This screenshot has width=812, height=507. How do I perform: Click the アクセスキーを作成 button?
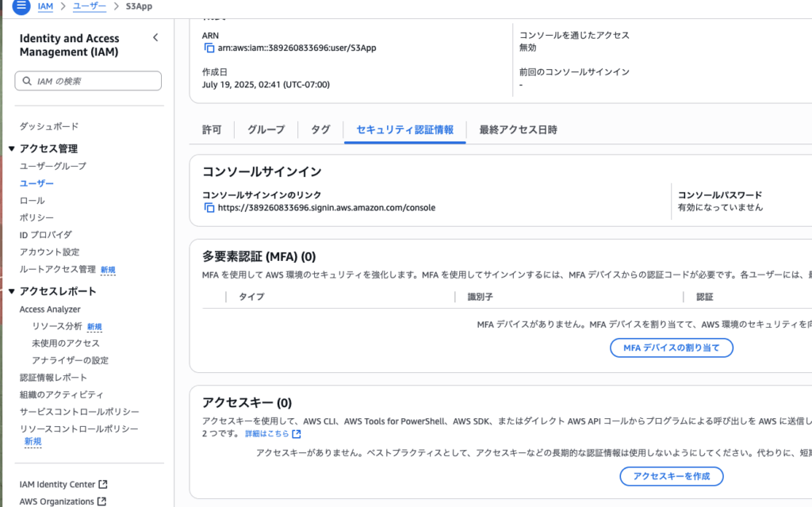click(671, 476)
